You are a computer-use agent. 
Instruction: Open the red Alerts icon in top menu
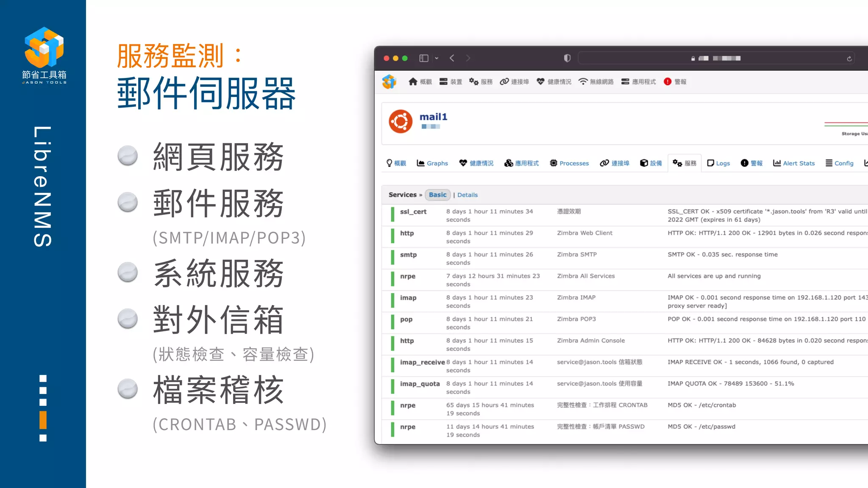click(x=668, y=82)
